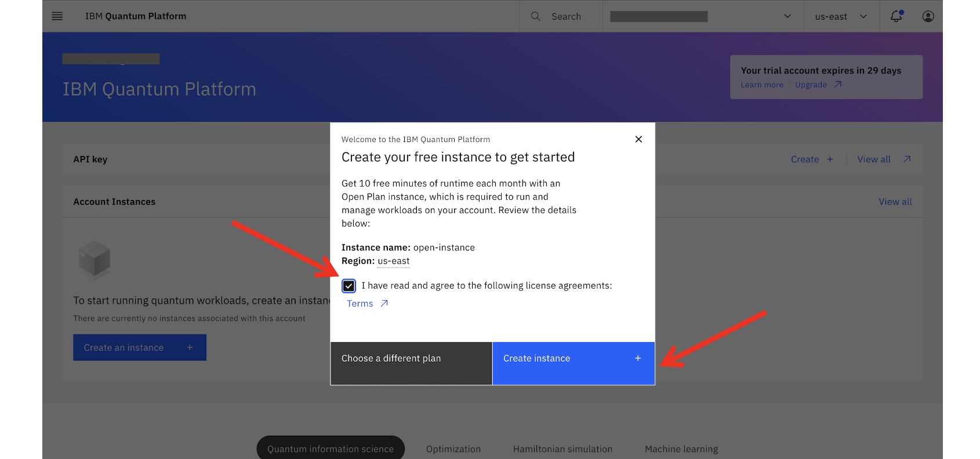This screenshot has height=459, width=980.
Task: Click the gray cube instance illustration
Action: coord(94,260)
